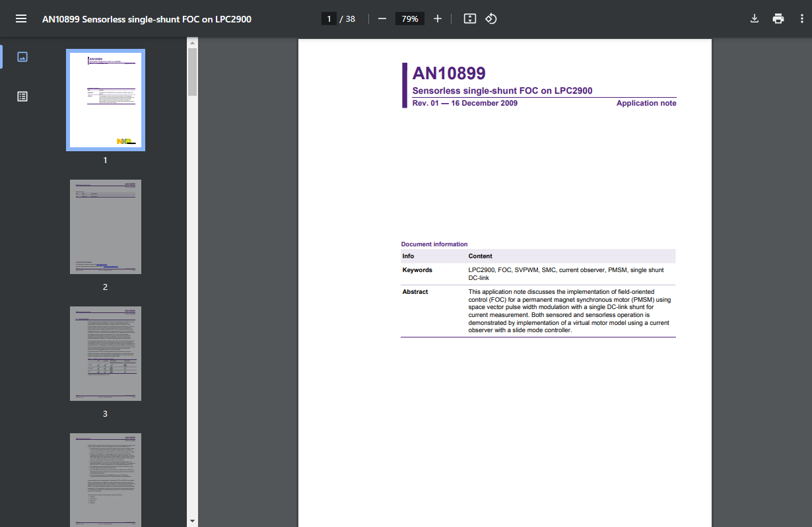Click the sidebar scroll up arrow
This screenshot has width=812, height=527.
click(192, 43)
